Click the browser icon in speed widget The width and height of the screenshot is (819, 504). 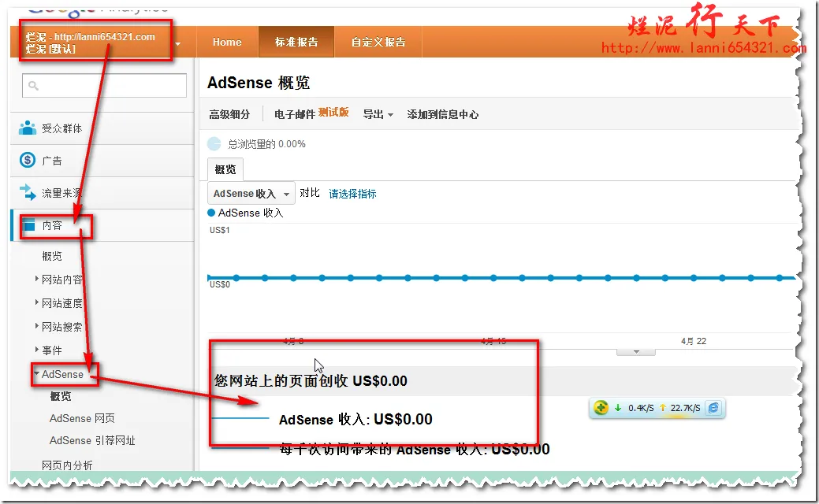(x=713, y=408)
